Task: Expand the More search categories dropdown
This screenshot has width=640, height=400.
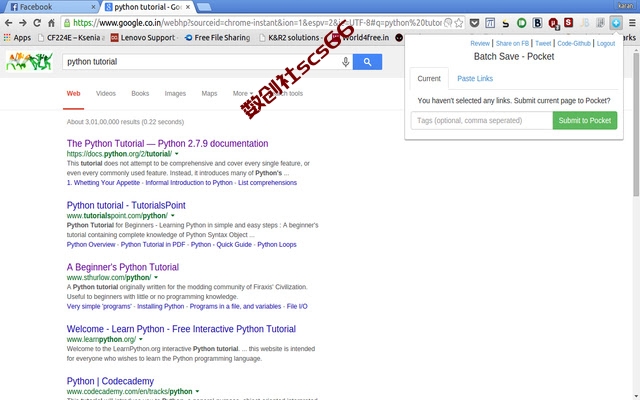Action: click(242, 93)
